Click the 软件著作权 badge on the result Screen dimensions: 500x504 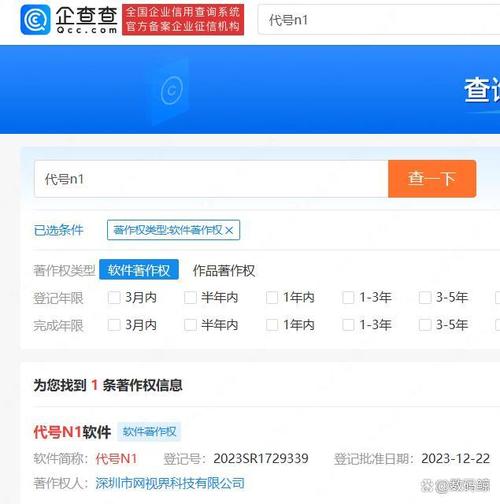click(149, 432)
